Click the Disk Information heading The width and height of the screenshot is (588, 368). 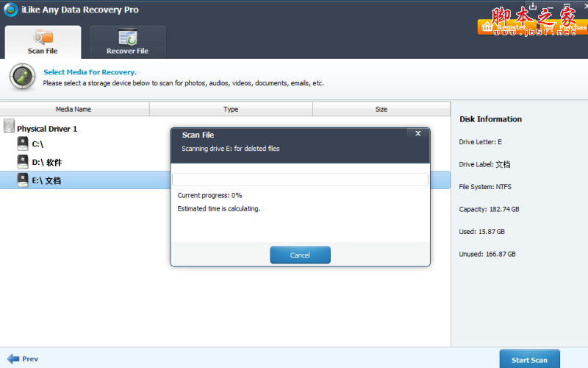(x=490, y=119)
